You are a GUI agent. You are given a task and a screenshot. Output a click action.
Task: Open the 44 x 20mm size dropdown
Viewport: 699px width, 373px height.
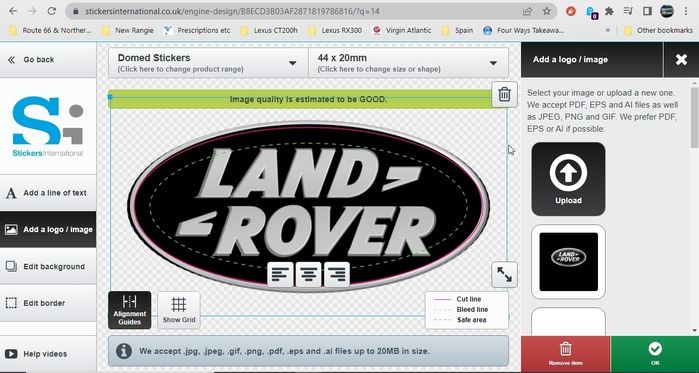pos(408,63)
